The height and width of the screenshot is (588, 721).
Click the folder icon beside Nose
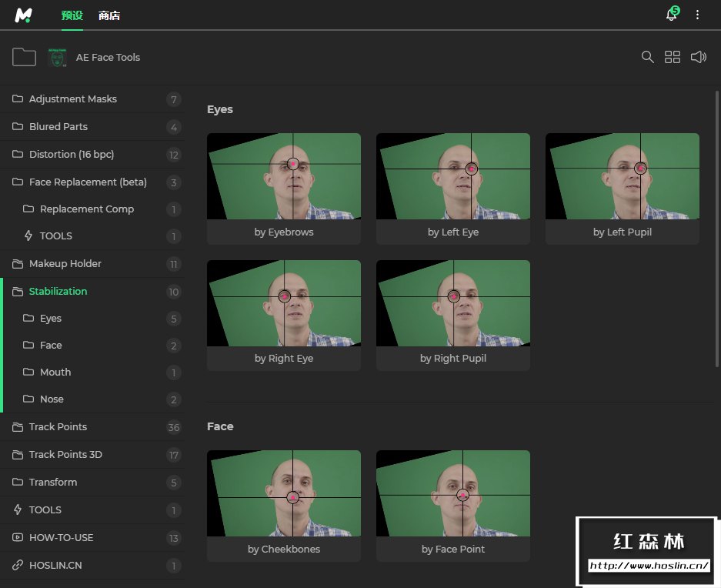click(28, 399)
